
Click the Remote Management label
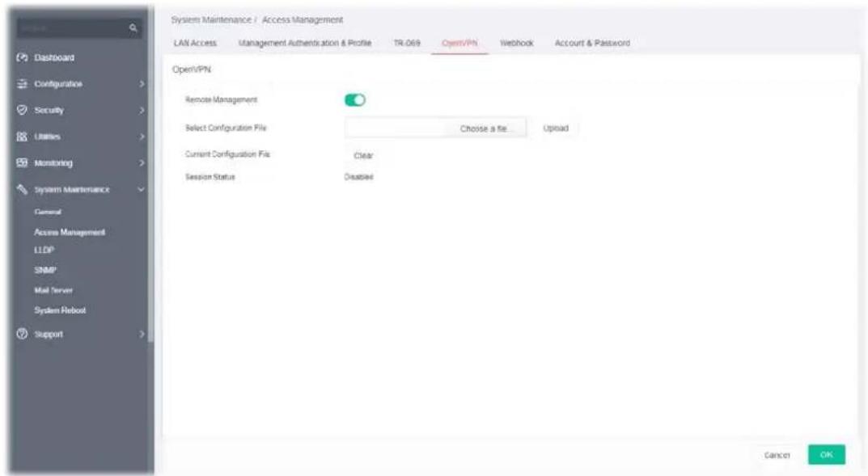pyautogui.click(x=221, y=99)
